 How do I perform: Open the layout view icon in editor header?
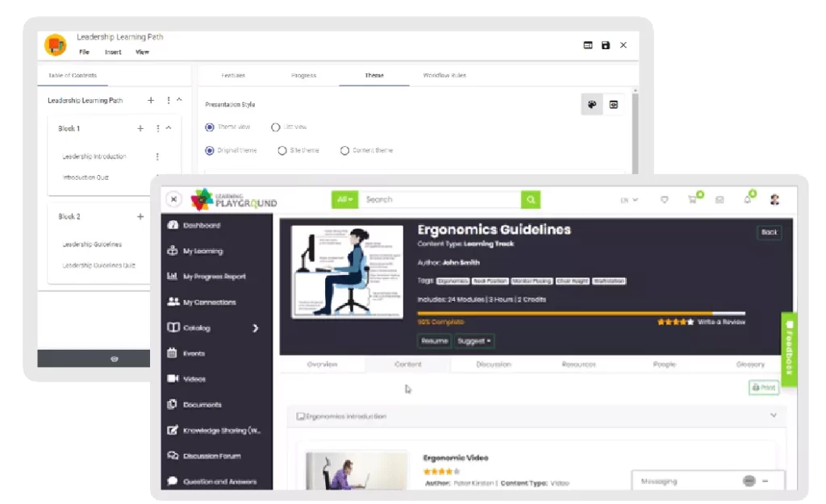(x=588, y=45)
